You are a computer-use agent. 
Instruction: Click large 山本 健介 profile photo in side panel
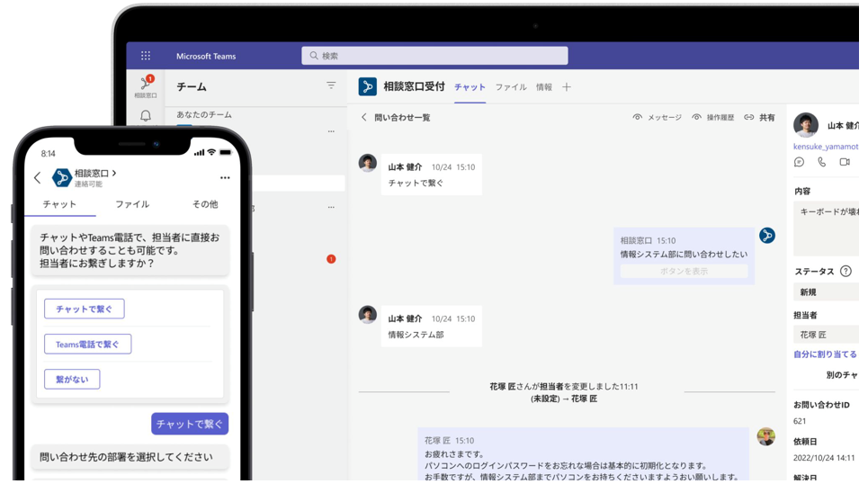(806, 125)
